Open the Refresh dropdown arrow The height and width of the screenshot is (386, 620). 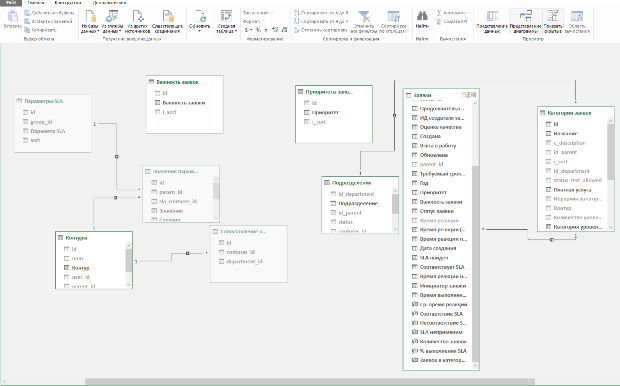pyautogui.click(x=199, y=31)
